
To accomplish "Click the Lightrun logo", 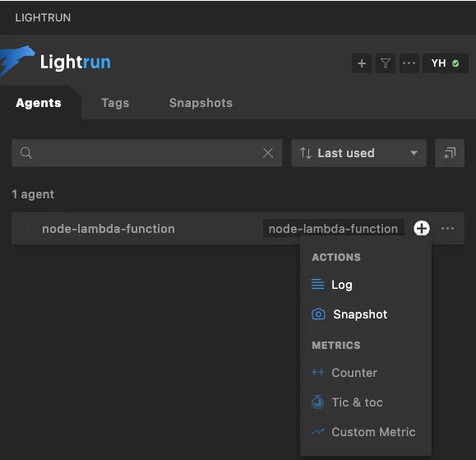I will [x=56, y=62].
